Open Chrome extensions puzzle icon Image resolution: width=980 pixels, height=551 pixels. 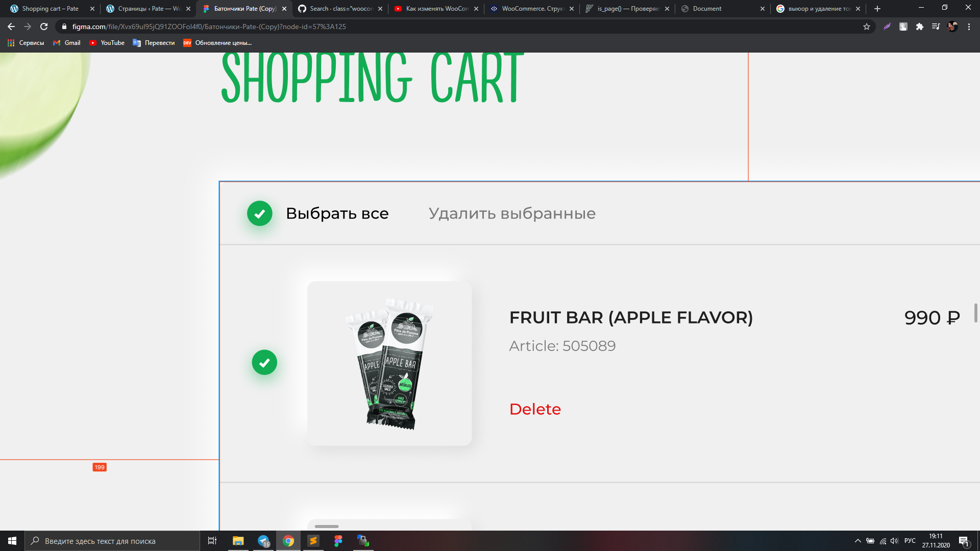click(x=920, y=27)
